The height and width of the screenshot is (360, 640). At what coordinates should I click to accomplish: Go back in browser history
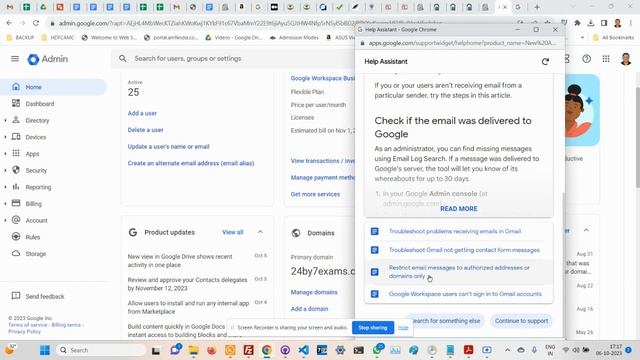coord(9,23)
